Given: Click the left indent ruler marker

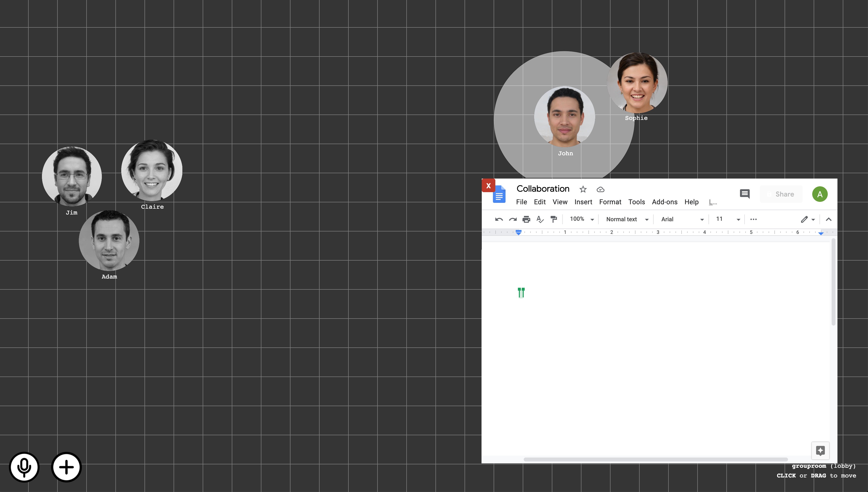Looking at the screenshot, I should [519, 232].
